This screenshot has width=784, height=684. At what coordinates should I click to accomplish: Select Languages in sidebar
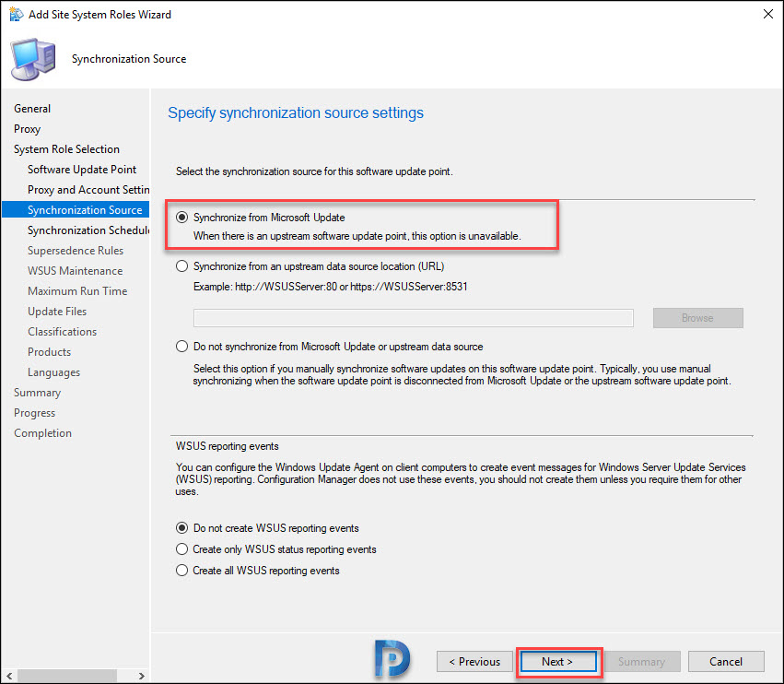pos(53,372)
